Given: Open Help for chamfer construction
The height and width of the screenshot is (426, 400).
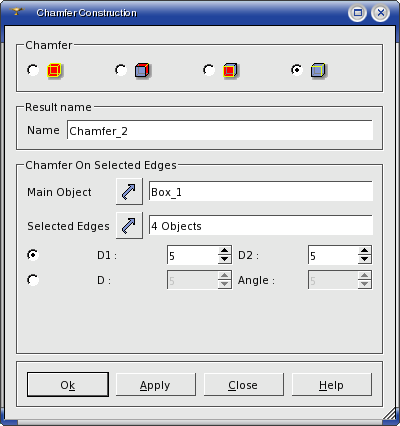Looking at the screenshot, I should pos(332,385).
